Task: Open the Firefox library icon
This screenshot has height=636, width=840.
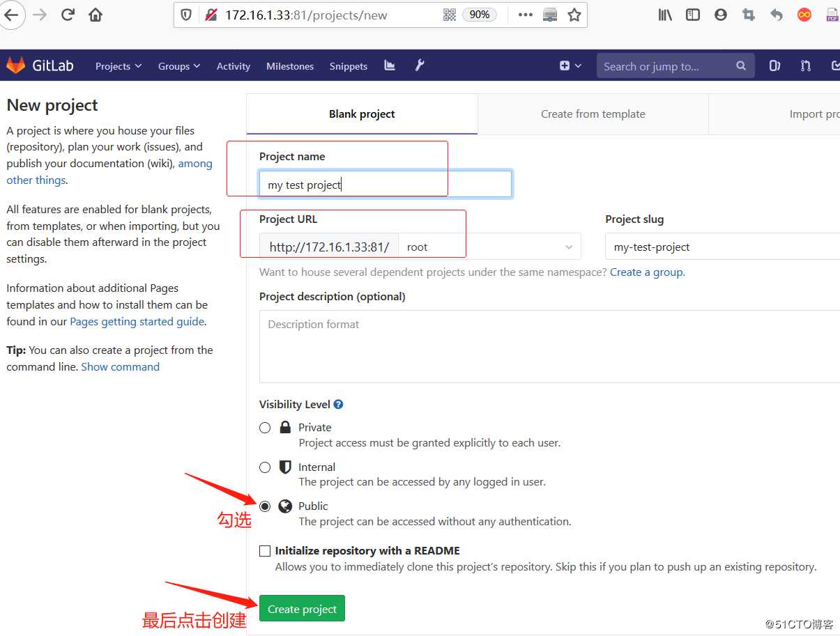Action: coord(665,15)
